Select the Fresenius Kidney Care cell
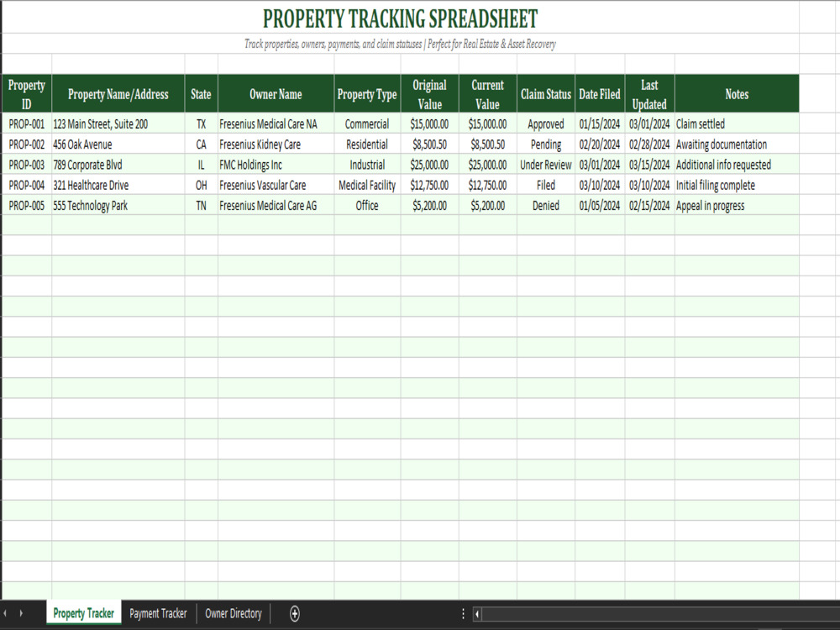 pyautogui.click(x=276, y=144)
